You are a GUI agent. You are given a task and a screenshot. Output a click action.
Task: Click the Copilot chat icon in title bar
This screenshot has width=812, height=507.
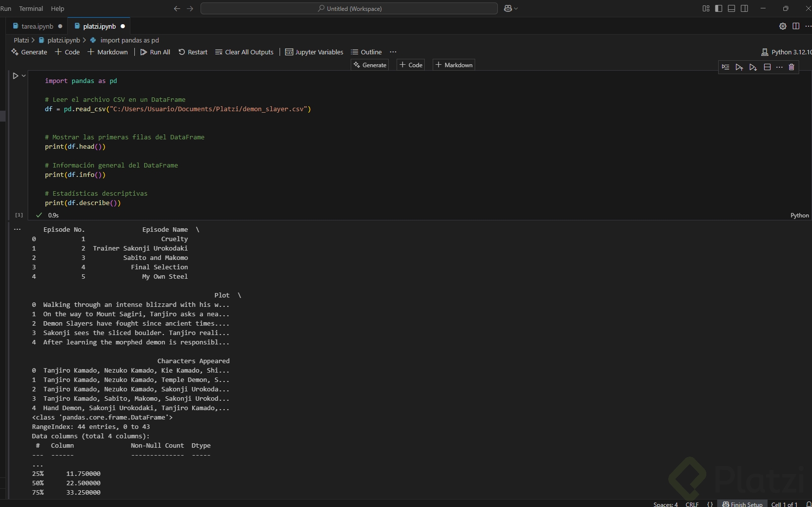point(508,8)
